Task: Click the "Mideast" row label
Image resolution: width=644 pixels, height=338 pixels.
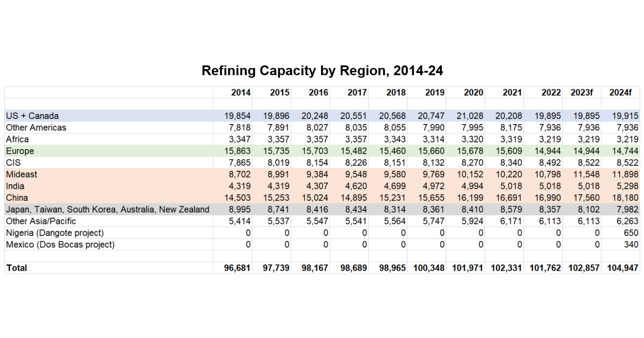Action: tap(21, 174)
